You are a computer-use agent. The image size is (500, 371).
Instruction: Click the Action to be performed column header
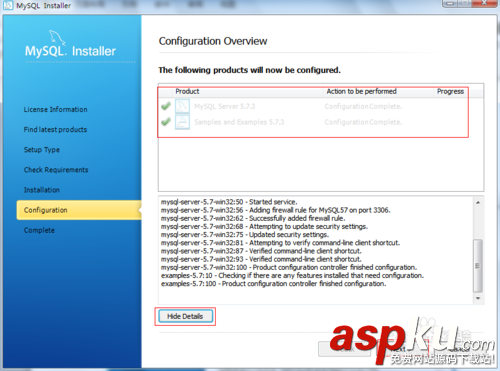tap(361, 91)
